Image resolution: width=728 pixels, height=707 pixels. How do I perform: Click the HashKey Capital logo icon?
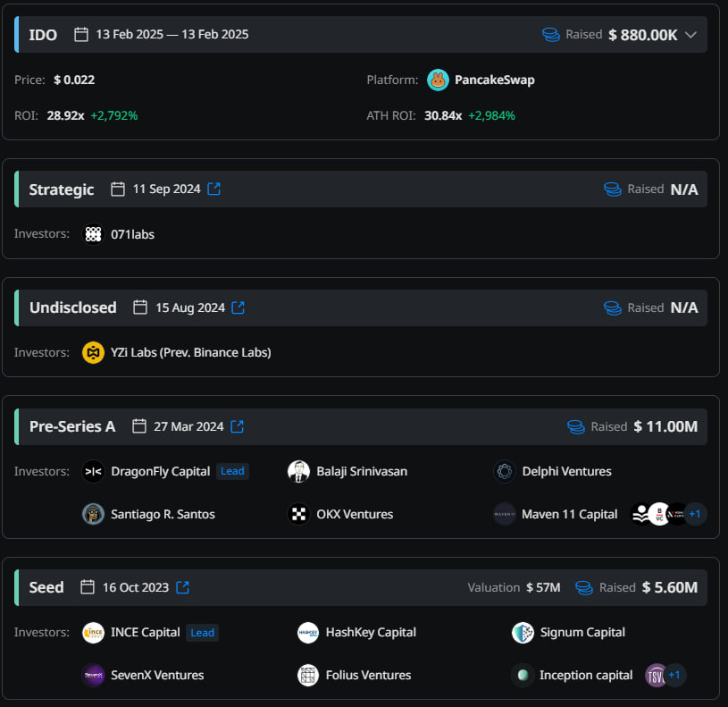308,632
